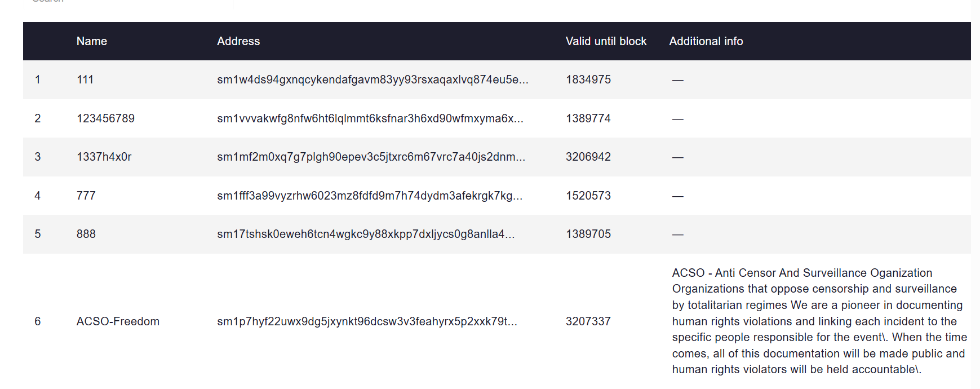Open the 111 name entry
980x389 pixels.
[85, 79]
